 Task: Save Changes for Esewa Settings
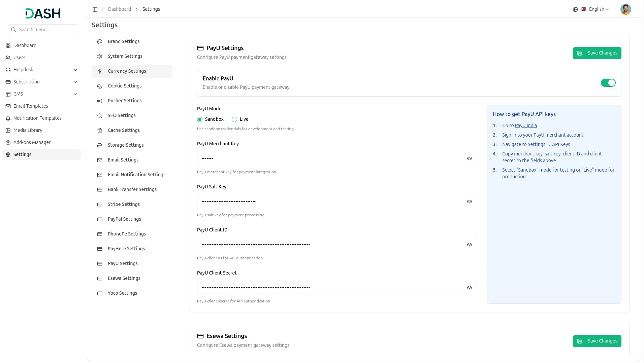pyautogui.click(x=597, y=341)
